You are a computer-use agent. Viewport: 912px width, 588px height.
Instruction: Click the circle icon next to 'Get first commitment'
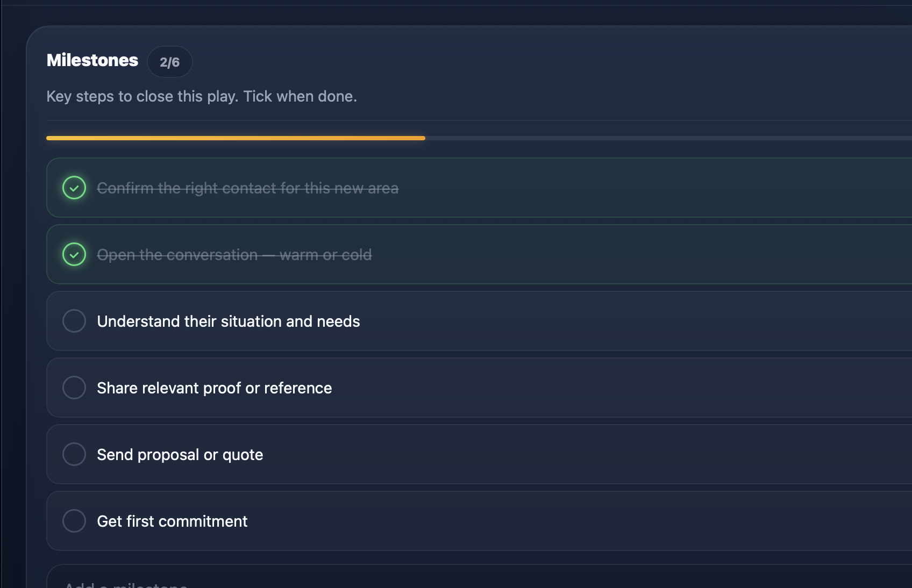tap(74, 520)
